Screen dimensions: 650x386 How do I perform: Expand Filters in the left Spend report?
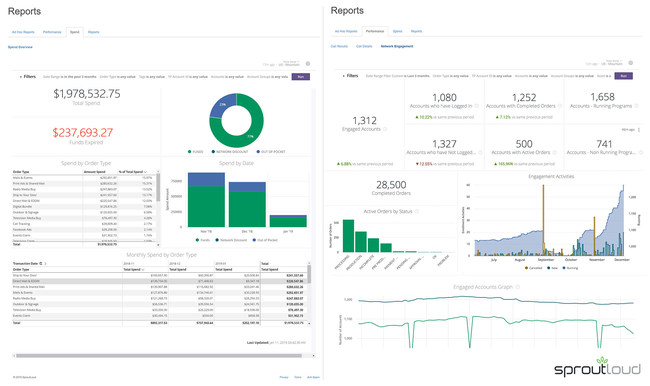pyautogui.click(x=28, y=77)
